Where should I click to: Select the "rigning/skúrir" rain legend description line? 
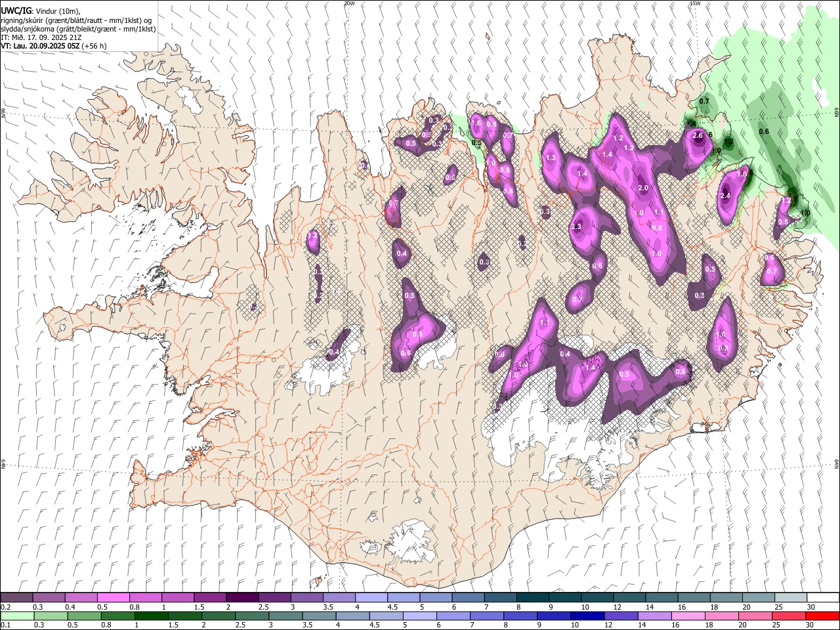(78, 20)
